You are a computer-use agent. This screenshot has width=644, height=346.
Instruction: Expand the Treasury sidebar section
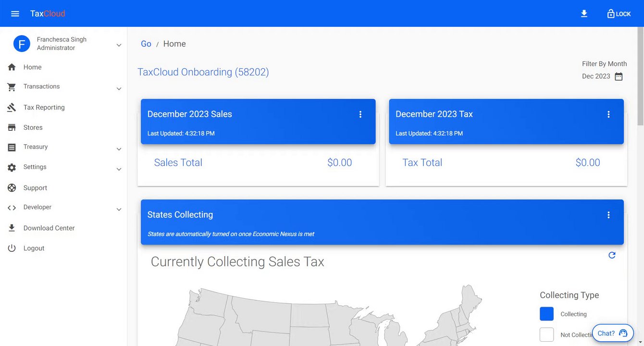point(119,149)
